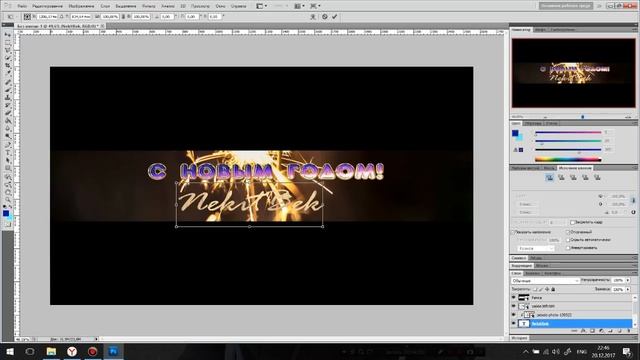Viewport: 640px width, 360px height.
Task: Open the Окно menu
Action: coord(220,6)
